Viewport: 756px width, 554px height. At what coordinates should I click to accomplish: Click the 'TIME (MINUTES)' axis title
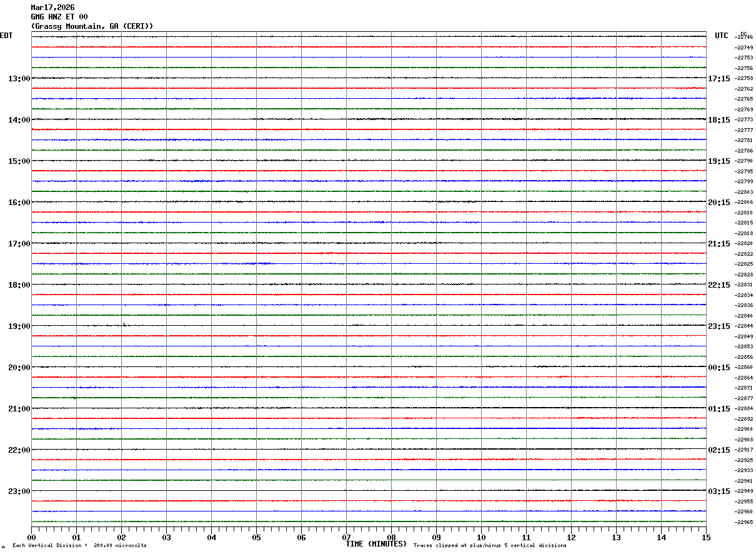pyautogui.click(x=376, y=544)
